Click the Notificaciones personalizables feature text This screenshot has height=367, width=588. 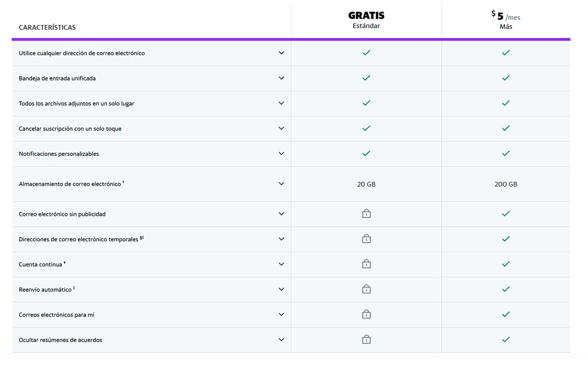(59, 154)
